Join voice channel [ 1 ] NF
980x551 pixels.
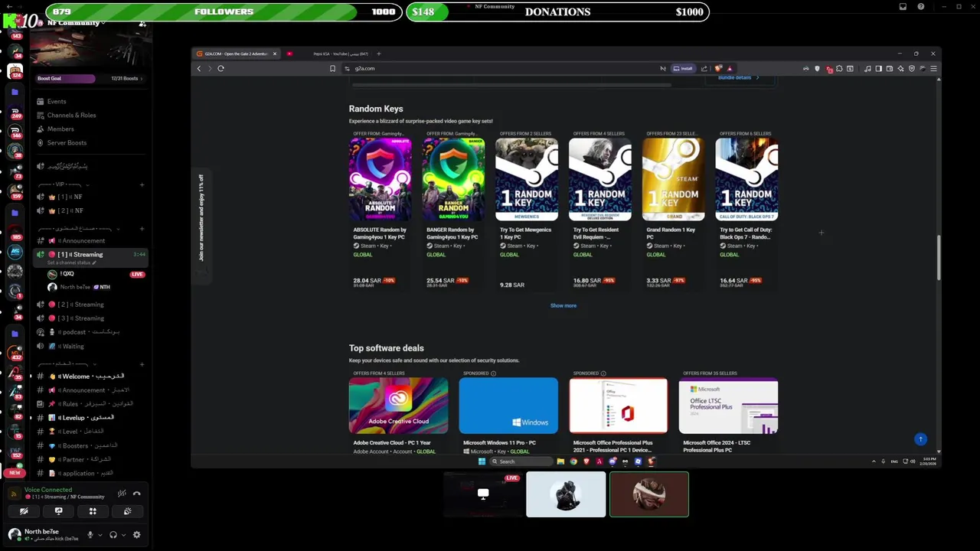point(90,197)
